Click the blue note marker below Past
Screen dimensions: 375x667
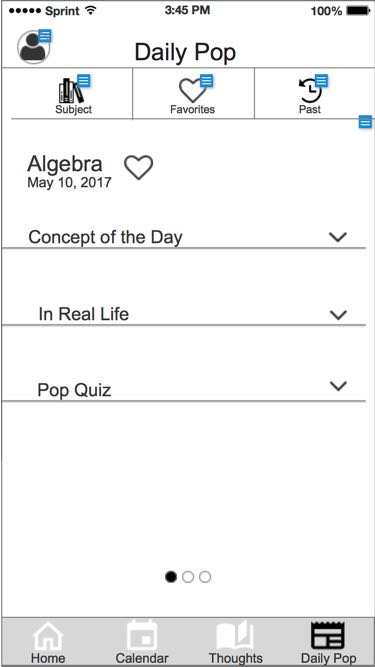point(365,122)
